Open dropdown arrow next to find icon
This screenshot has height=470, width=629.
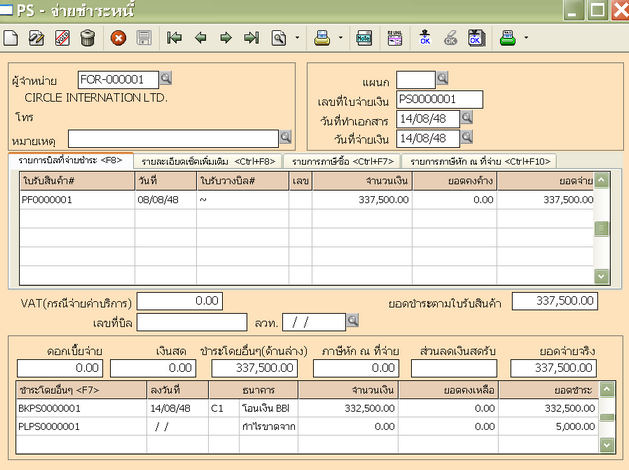[x=297, y=39]
